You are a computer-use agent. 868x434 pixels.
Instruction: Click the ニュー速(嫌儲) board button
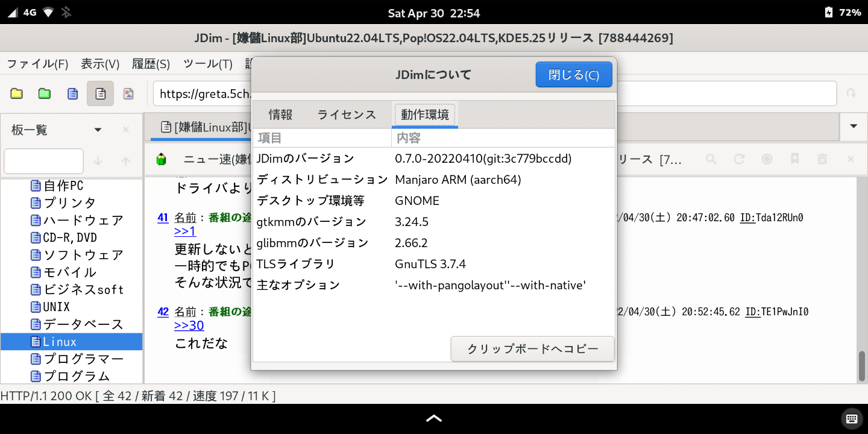point(217,159)
